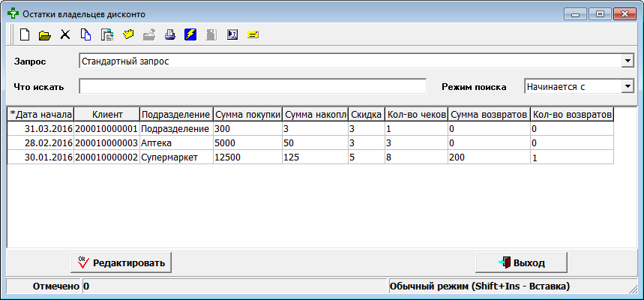Click the Сумма покупки column header

tap(247, 114)
